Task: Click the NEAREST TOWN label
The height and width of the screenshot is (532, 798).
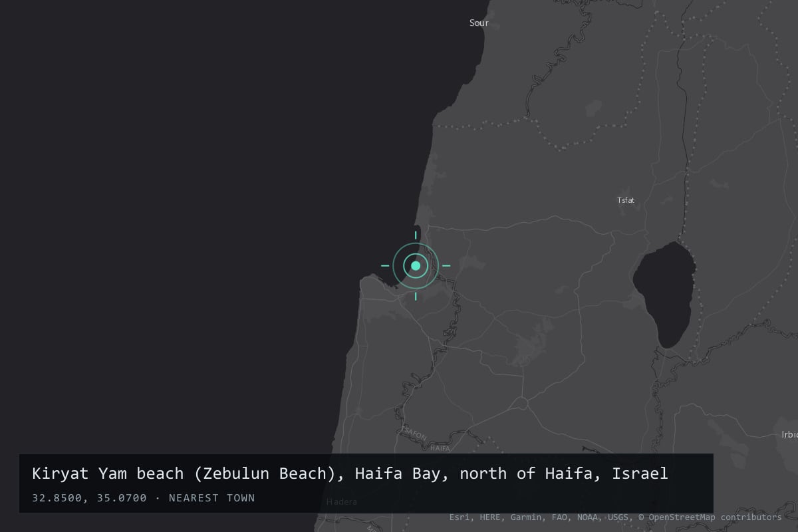Action: (212, 497)
